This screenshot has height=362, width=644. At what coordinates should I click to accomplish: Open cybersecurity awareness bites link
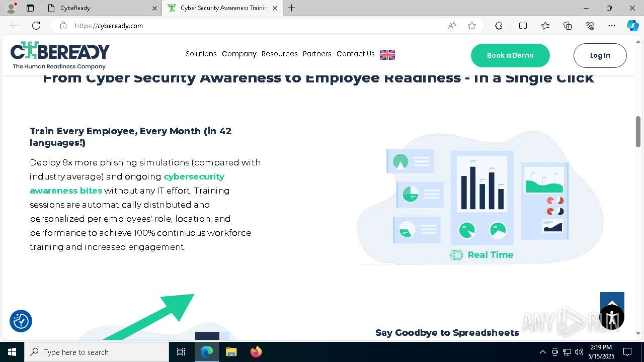pos(127,184)
